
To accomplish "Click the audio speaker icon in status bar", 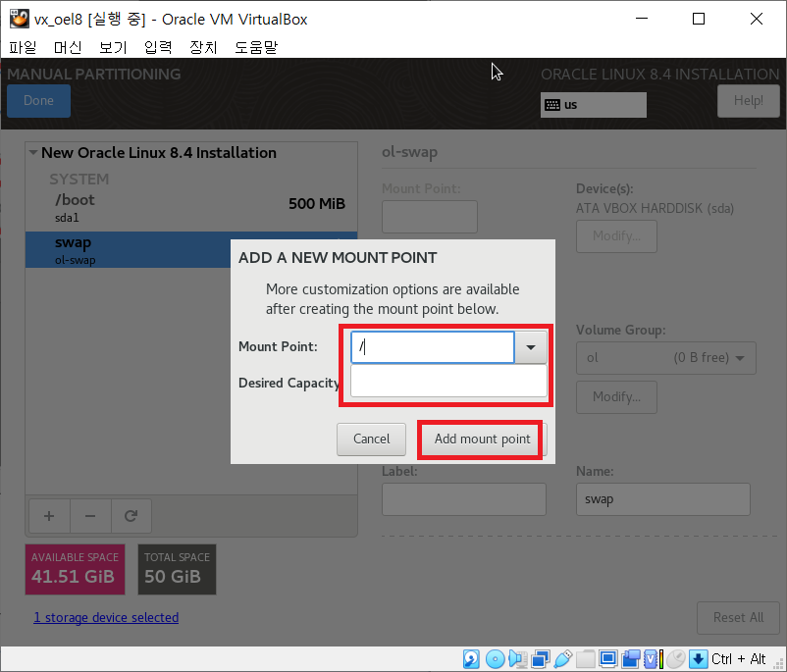I will click(517, 658).
